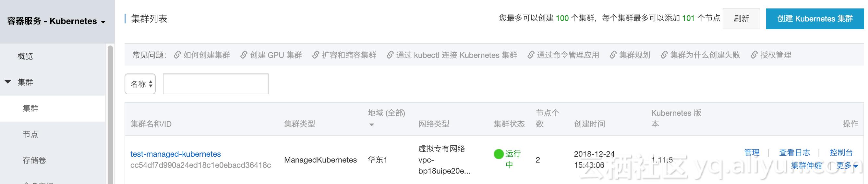Click link icon beside 集群规划
Screen dimensions: 868x184
coord(613,55)
